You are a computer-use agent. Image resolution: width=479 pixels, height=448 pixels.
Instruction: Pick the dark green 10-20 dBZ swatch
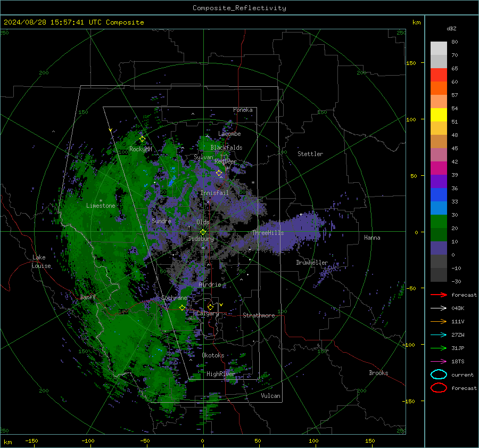[439, 234]
